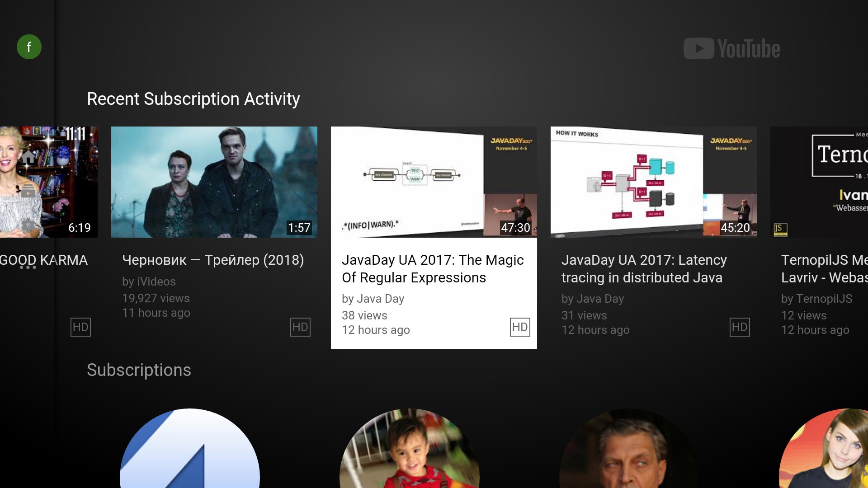Click the 6:19 duration label

click(x=80, y=228)
